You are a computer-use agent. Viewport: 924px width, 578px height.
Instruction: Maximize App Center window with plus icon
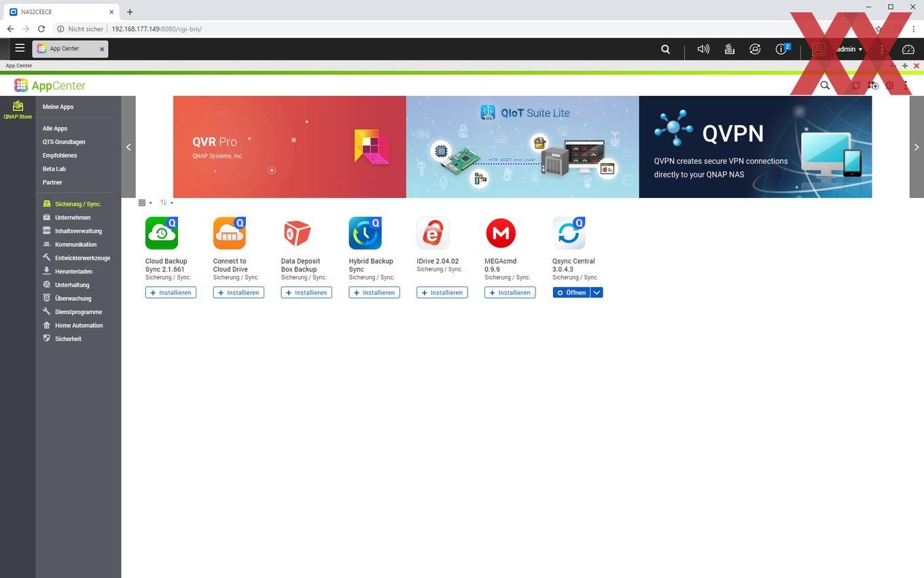[905, 65]
